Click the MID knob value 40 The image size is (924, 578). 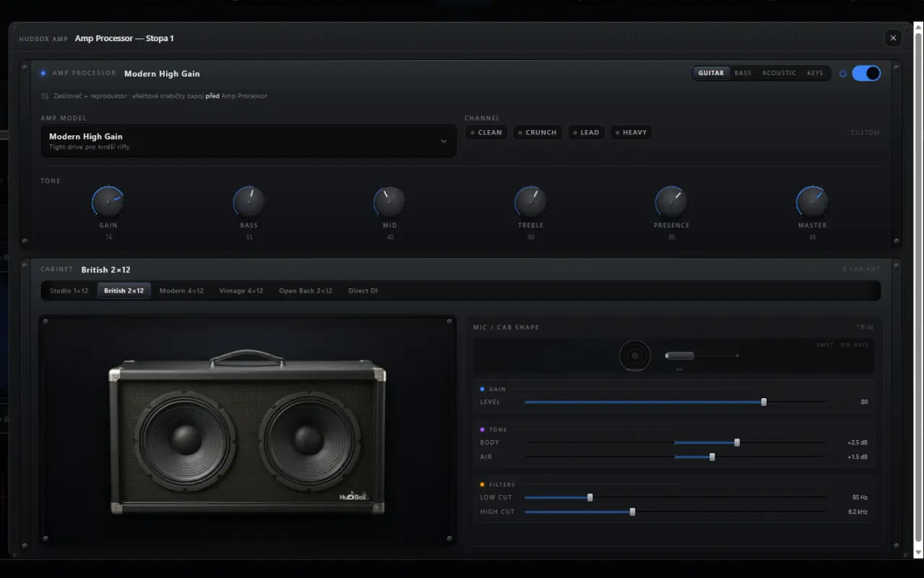[x=390, y=237]
